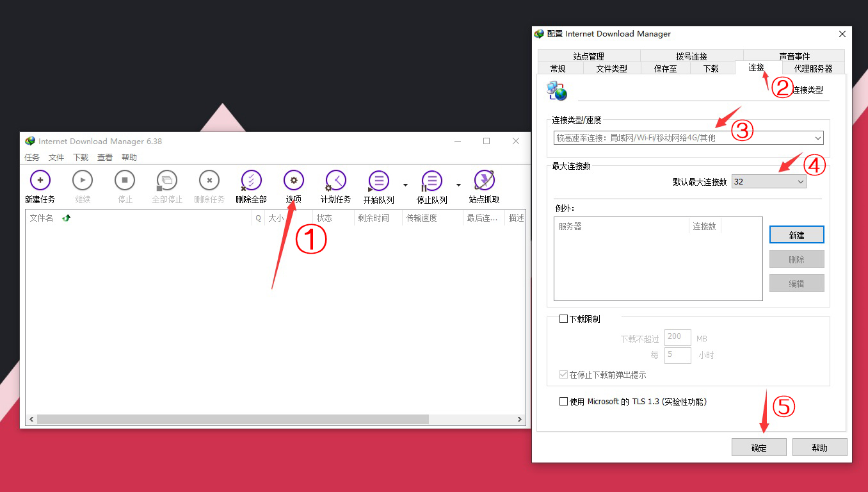Open the 默认最大连接数 dropdown showing 32
This screenshot has width=868, height=492.
pyautogui.click(x=768, y=181)
